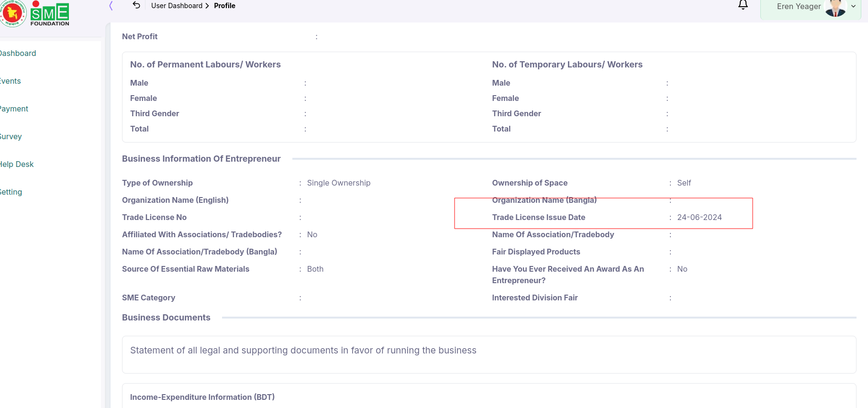Click Business Information Of Entrepreneur heading

point(201,159)
